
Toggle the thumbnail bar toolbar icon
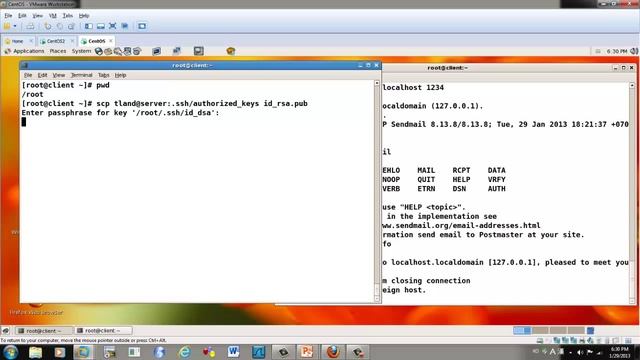(x=100, y=26)
